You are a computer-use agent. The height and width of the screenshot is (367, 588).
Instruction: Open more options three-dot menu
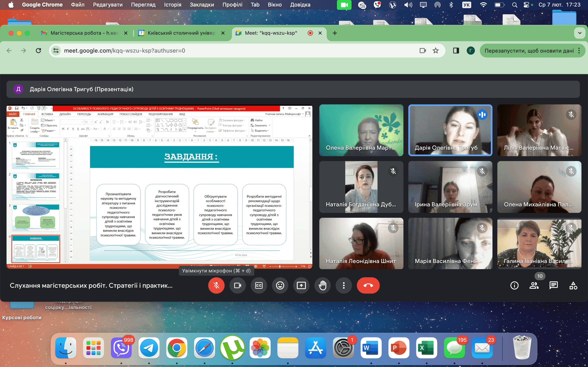pyautogui.click(x=344, y=285)
